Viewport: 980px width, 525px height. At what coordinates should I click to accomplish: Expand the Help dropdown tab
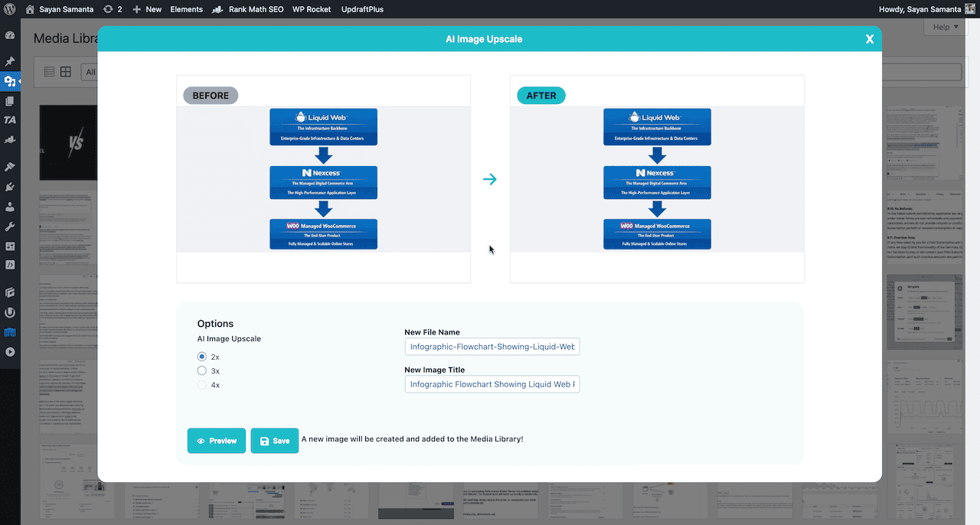coord(947,28)
